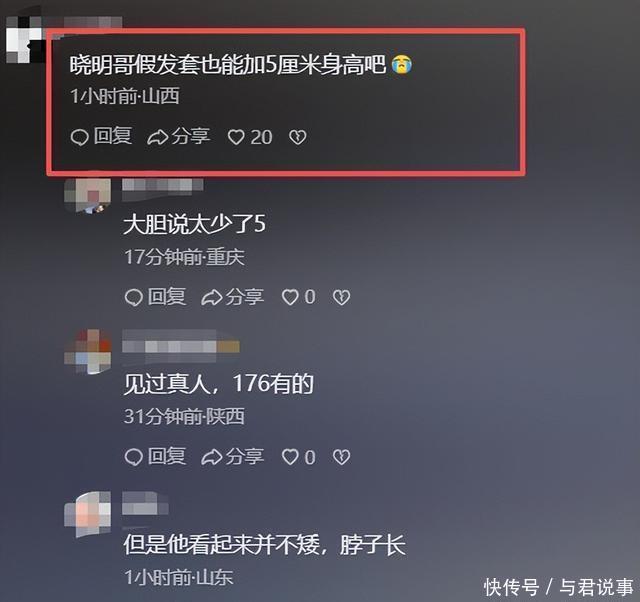Select the comment text 但是他看起来并不矮，脖子长

tap(264, 544)
